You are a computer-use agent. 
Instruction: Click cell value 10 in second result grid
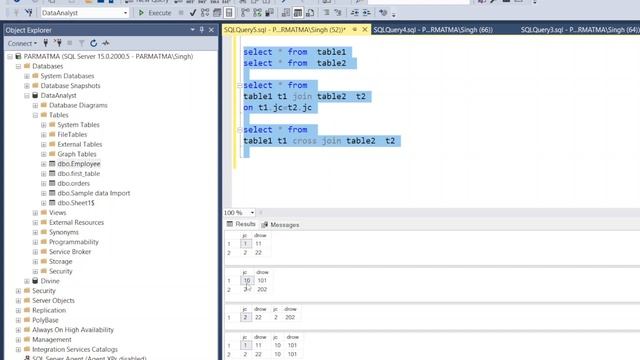(x=247, y=280)
